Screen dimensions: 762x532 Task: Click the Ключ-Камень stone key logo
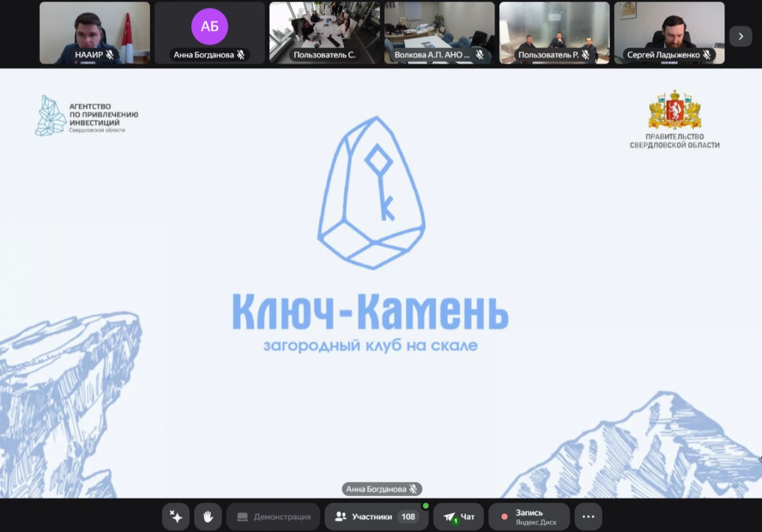(x=371, y=192)
